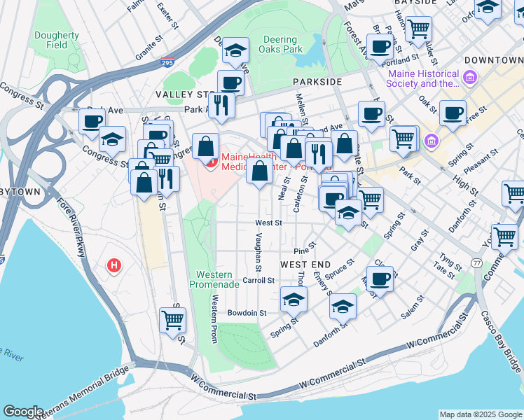Image resolution: width=524 pixels, height=420 pixels.
Task: Click the Carroll St label
Action: [258, 281]
